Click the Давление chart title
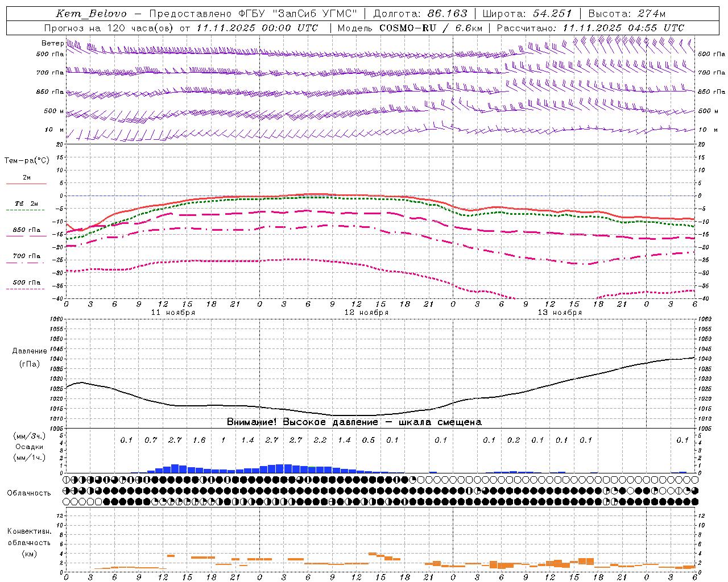 coord(30,351)
